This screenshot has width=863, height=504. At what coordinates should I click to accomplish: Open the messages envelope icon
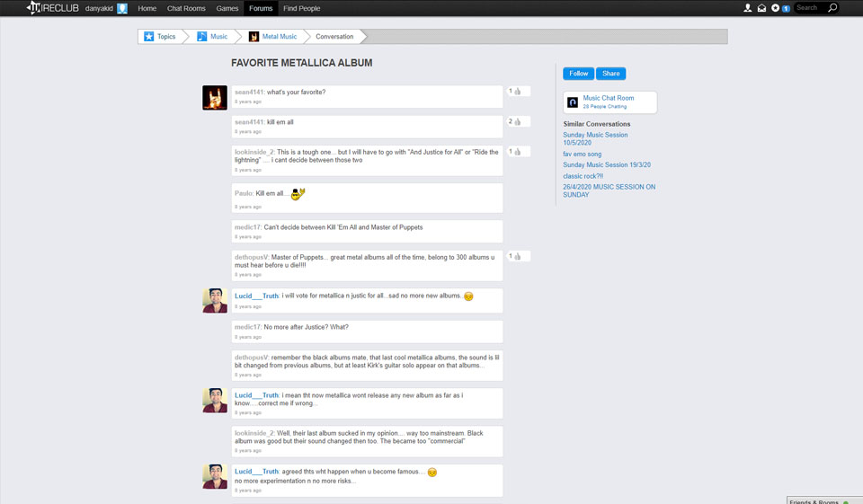[x=761, y=8]
